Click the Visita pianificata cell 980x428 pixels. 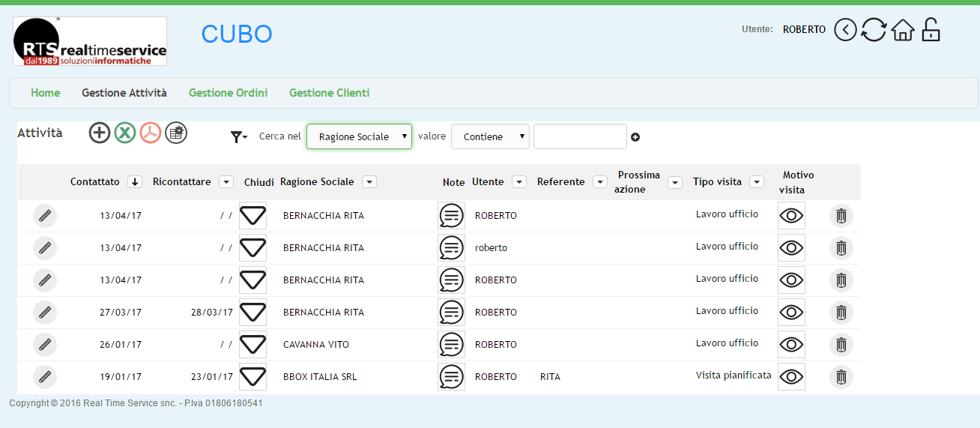734,376
